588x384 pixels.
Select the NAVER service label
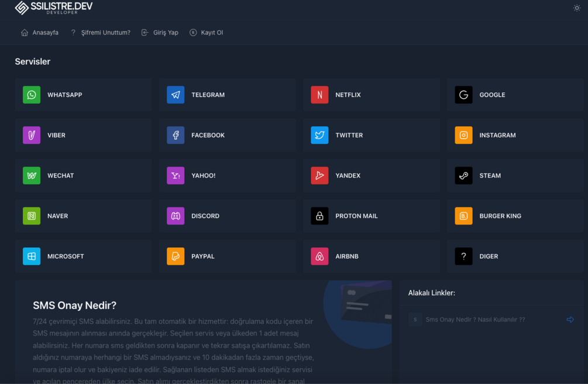58,216
